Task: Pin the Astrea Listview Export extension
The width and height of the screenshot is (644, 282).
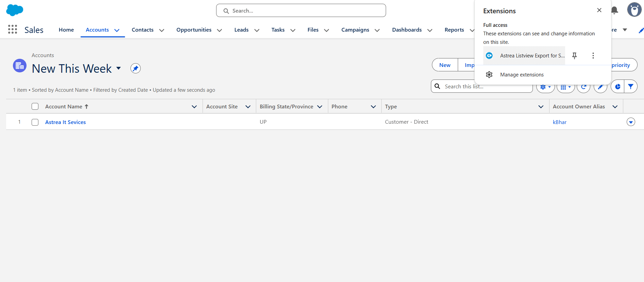Action: click(574, 56)
